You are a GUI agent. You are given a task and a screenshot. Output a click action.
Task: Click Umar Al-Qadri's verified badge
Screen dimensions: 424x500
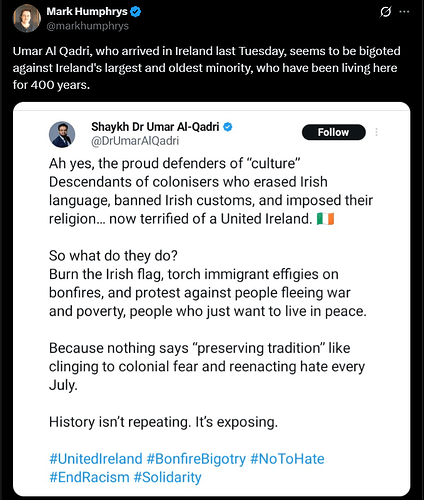click(x=228, y=127)
